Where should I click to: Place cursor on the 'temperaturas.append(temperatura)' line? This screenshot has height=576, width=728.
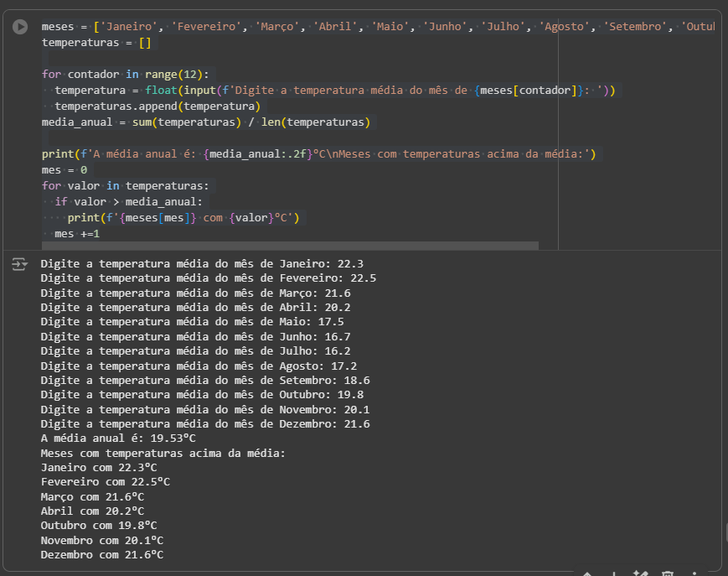[157, 106]
